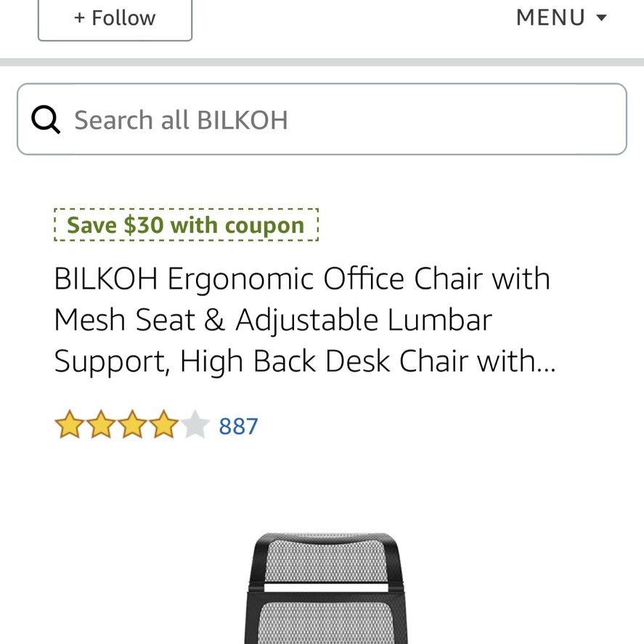Click the $30 amount in coupon label

click(x=144, y=225)
